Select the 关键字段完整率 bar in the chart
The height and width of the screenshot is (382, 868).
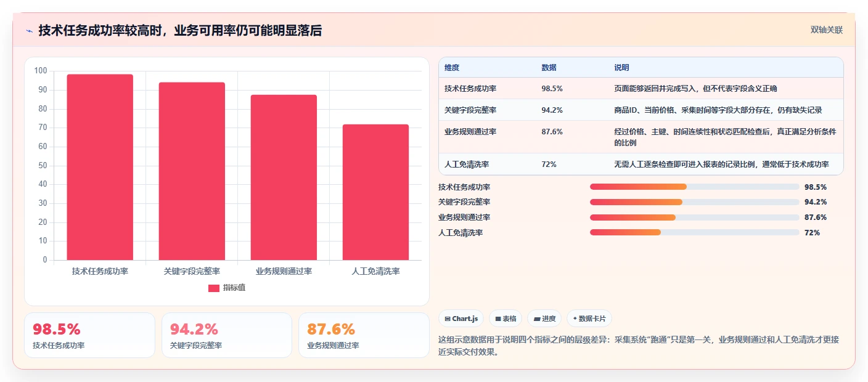pyautogui.click(x=192, y=171)
